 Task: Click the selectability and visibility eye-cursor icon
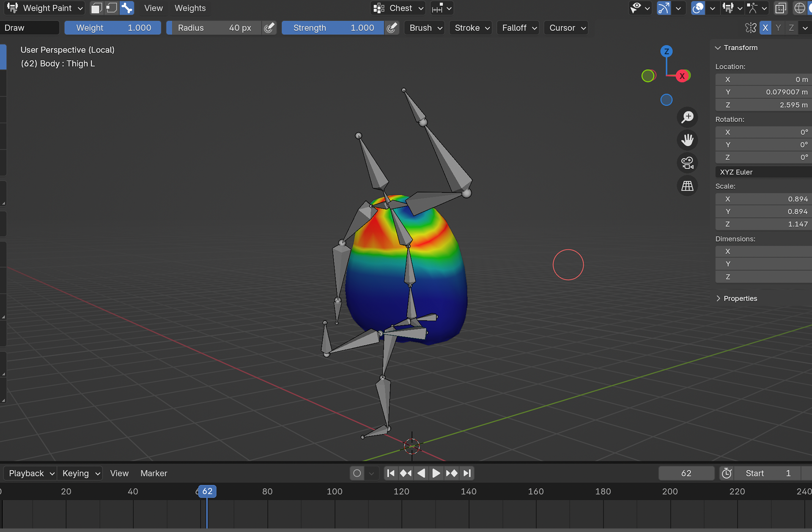[639, 8]
